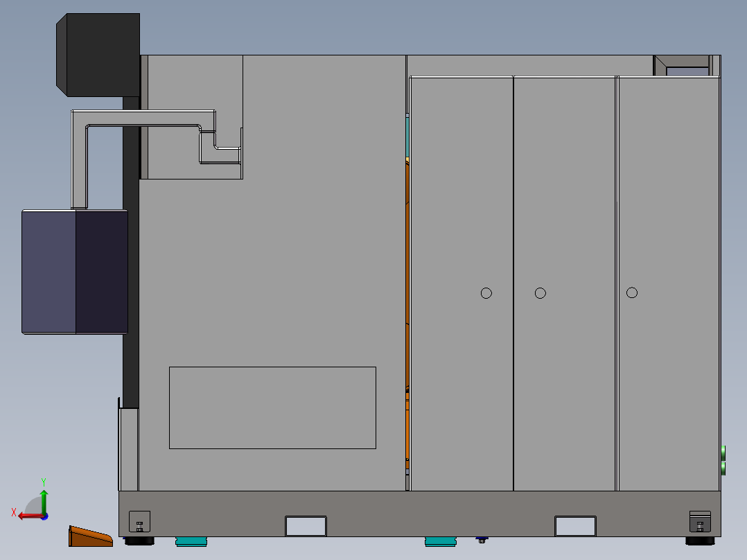Image resolution: width=747 pixels, height=560 pixels.
Task: Select the black box atop the column
Action: pos(98,55)
